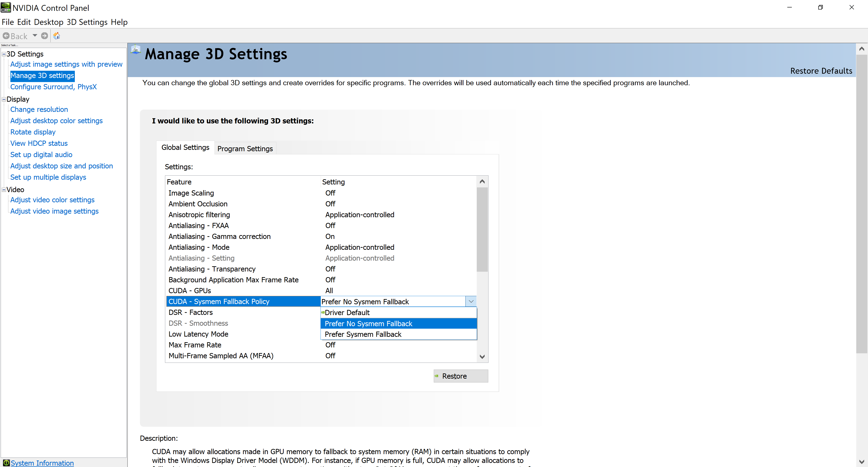Open System Information link

click(x=42, y=463)
